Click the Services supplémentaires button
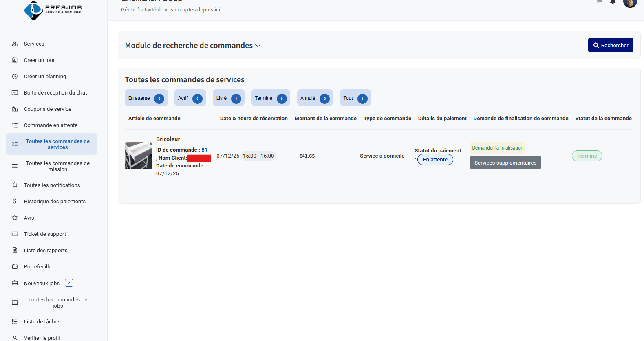644x341 pixels. pyautogui.click(x=505, y=163)
